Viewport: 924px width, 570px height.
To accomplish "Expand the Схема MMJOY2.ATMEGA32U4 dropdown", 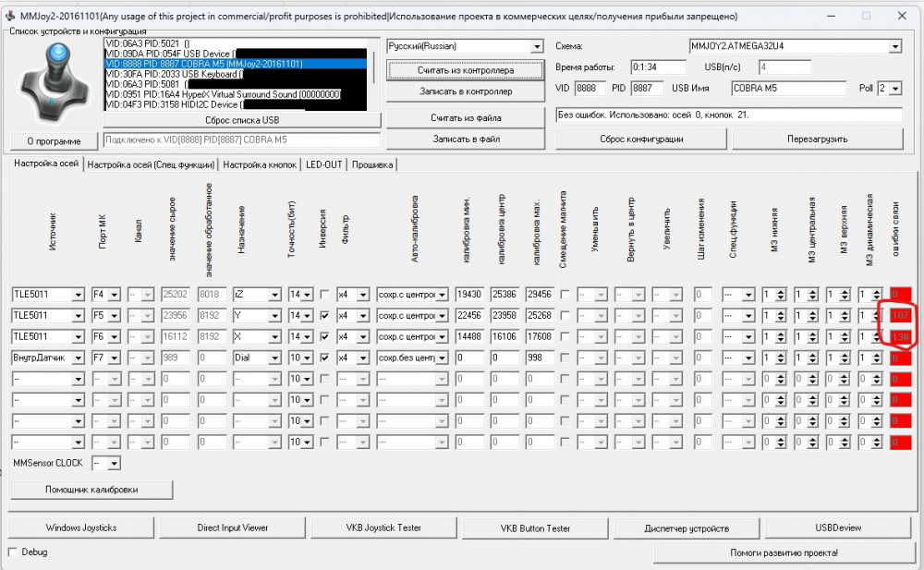I will pos(894,47).
